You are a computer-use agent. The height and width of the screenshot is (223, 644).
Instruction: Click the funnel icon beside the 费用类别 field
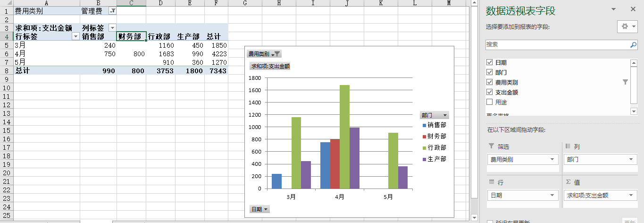tap(626, 82)
